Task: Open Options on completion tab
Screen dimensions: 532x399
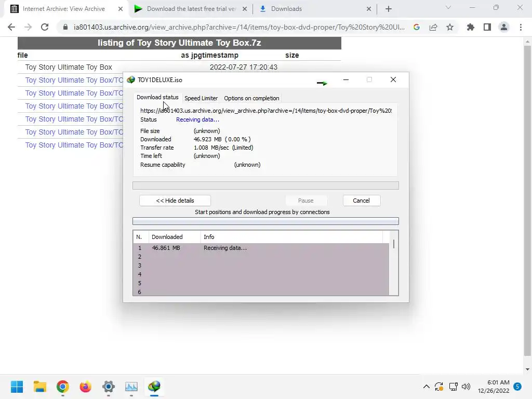Action: point(251,98)
